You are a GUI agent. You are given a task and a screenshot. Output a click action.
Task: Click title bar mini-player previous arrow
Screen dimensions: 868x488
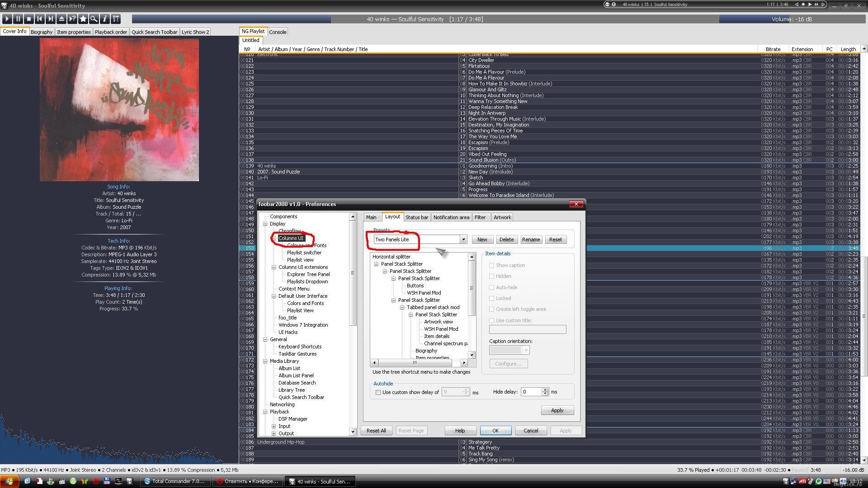point(797,5)
